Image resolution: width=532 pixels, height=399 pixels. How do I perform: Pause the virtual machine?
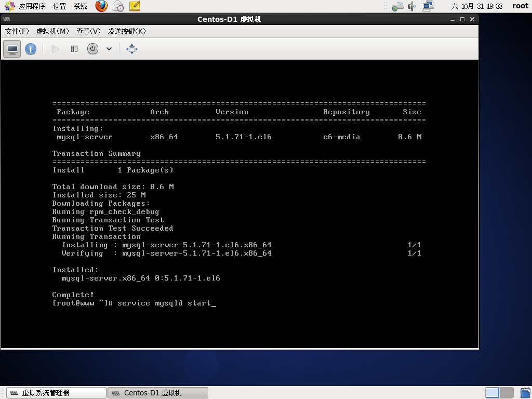pos(74,49)
